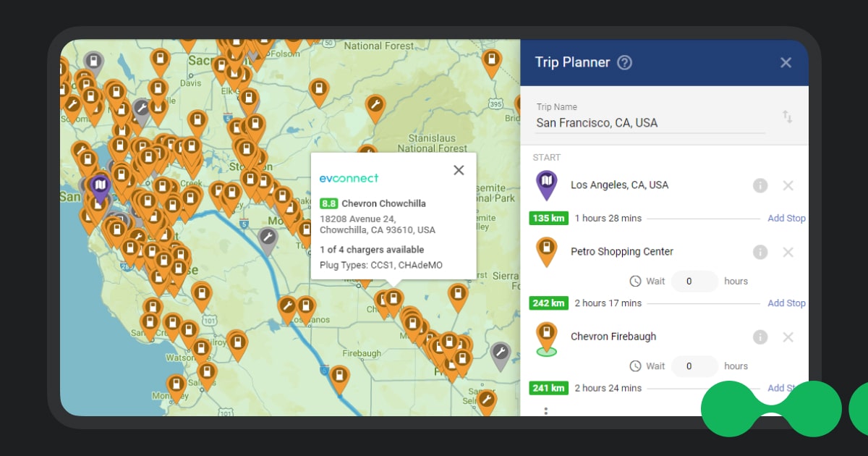The height and width of the screenshot is (456, 868).
Task: Click the EV Connect logo in popup
Action: click(349, 178)
